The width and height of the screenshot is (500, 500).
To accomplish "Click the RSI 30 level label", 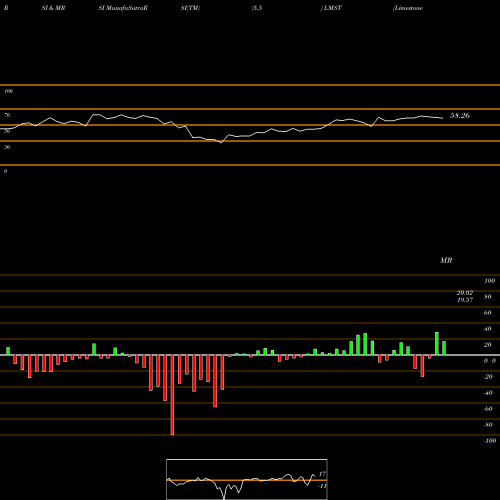I will tap(7, 147).
